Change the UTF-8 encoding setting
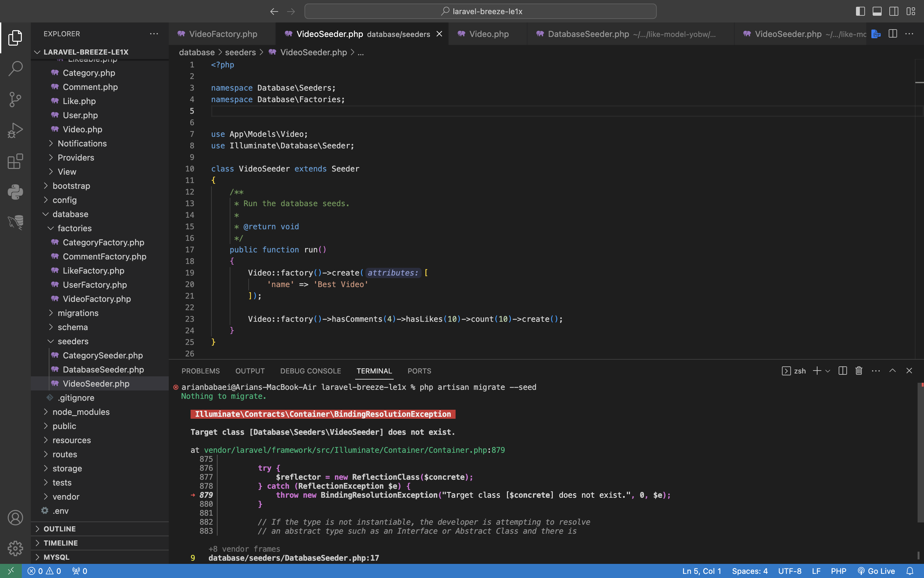924x578 pixels. (x=790, y=571)
